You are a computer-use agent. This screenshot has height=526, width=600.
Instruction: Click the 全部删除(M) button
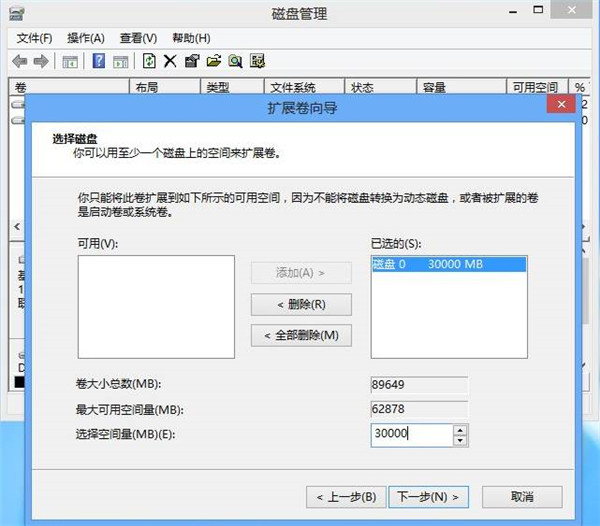301,335
